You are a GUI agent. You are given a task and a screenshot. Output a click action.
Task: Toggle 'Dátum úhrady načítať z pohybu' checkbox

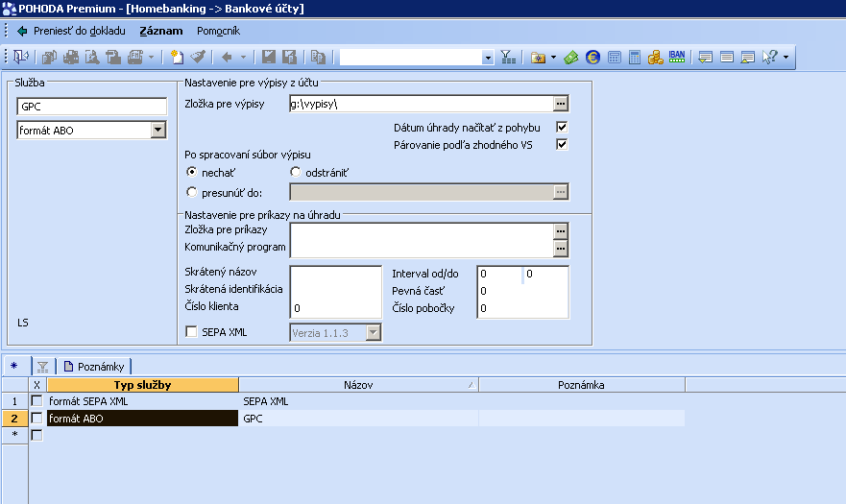click(x=563, y=128)
